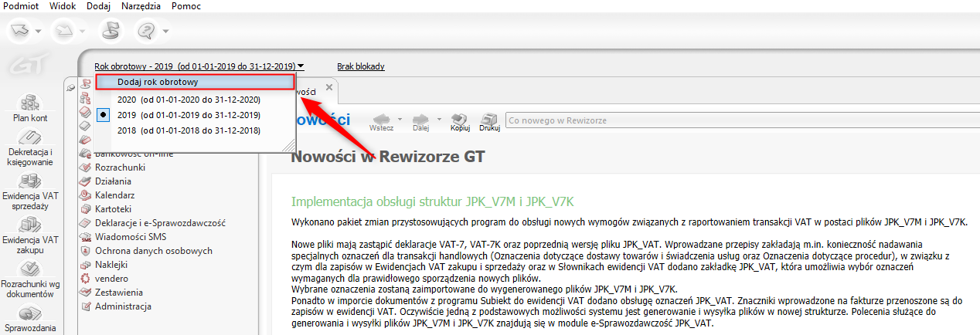Open the Rok obrotowy 2019 dropdown

(x=199, y=66)
